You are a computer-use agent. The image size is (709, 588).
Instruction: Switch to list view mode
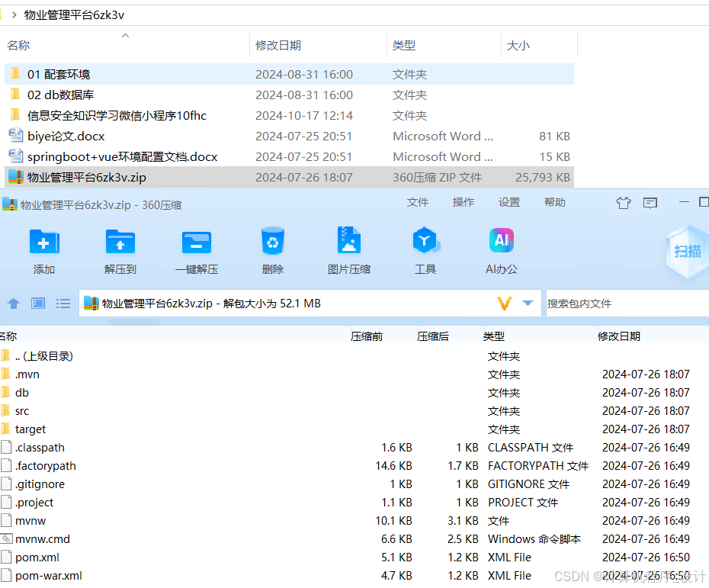click(x=63, y=303)
